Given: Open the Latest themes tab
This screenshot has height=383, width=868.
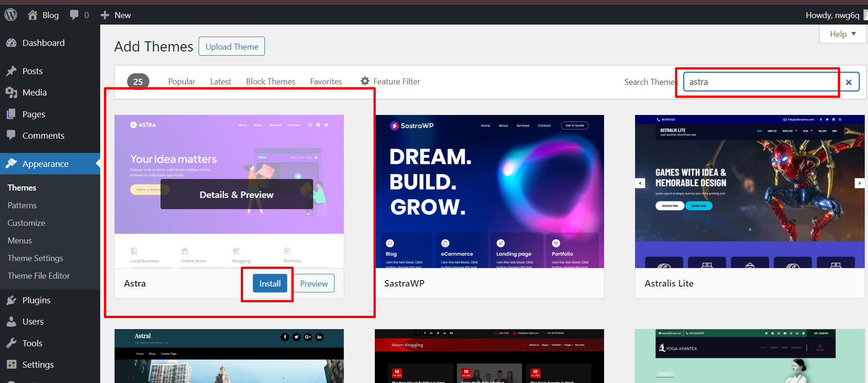Looking at the screenshot, I should pyautogui.click(x=220, y=82).
